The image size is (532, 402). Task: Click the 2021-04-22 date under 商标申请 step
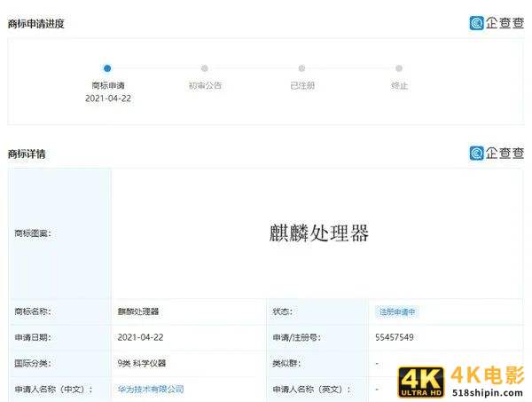point(108,99)
